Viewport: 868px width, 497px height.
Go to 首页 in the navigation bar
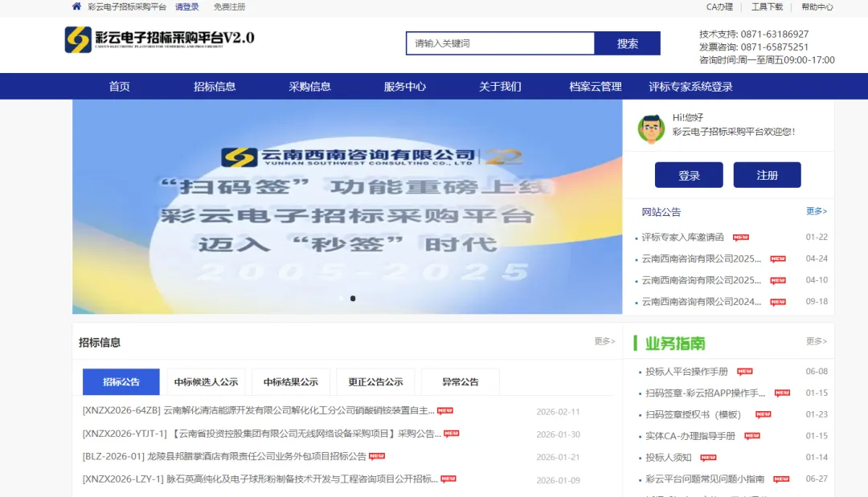point(119,87)
